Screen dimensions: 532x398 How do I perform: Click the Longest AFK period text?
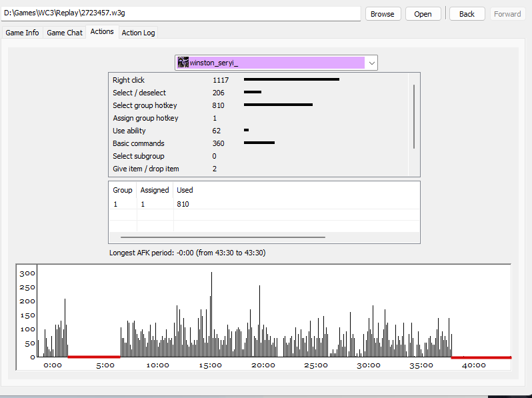(187, 253)
